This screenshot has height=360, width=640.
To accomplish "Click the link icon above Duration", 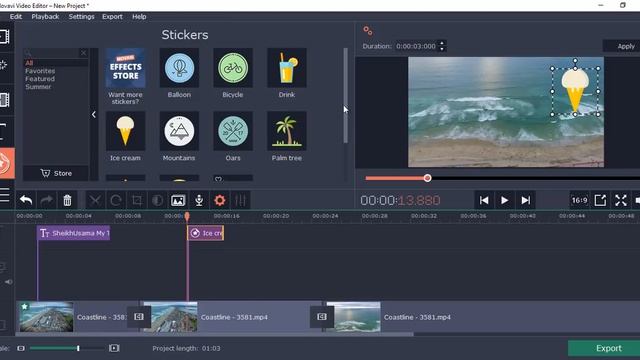I will 368,31.
